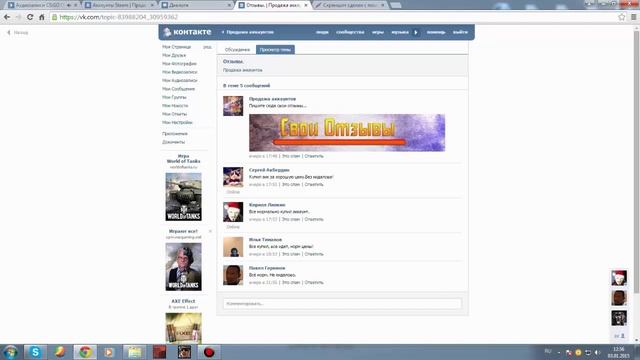The height and width of the screenshot is (360, 640).
Task: Open Мои Друзья in sidebar
Action: point(174,55)
